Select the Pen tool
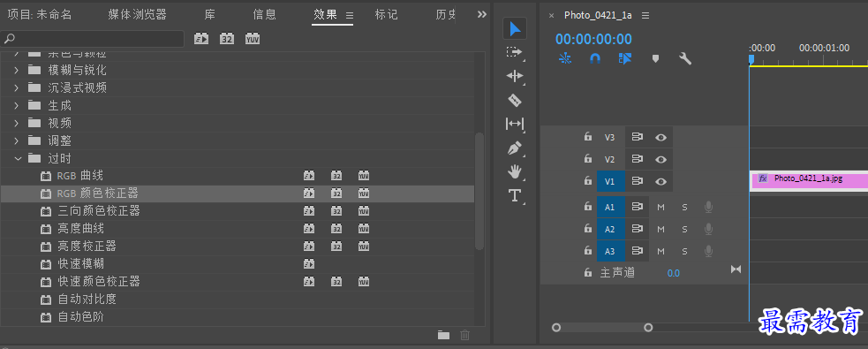 tap(514, 148)
